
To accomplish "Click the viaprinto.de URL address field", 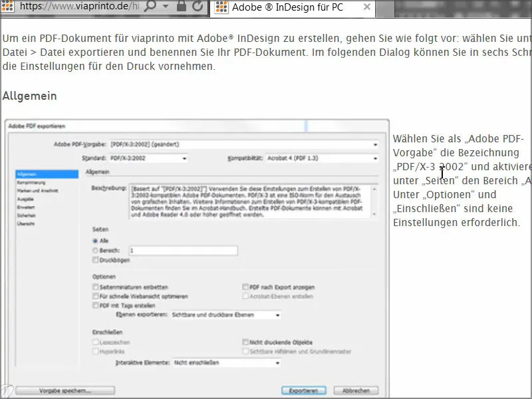I will [78, 6].
